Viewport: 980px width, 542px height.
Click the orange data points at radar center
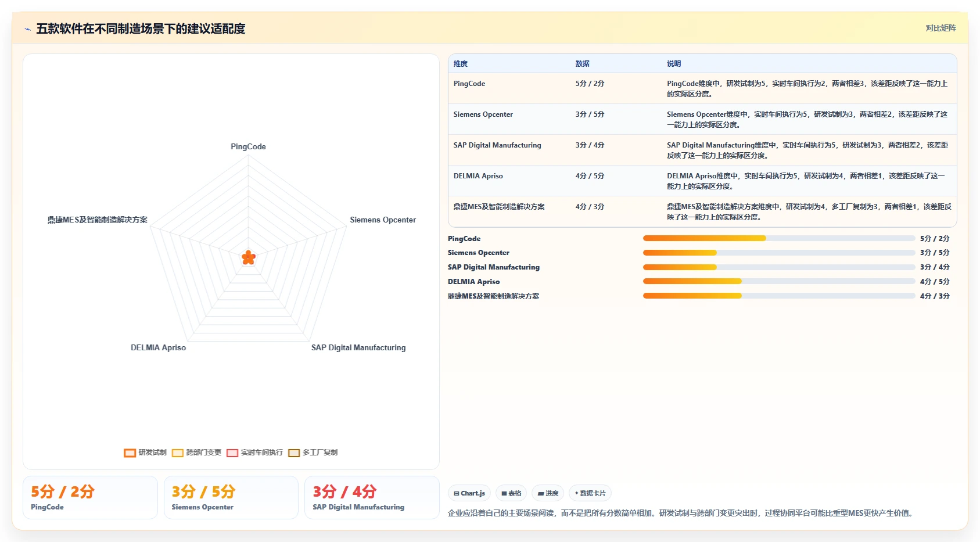[249, 257]
